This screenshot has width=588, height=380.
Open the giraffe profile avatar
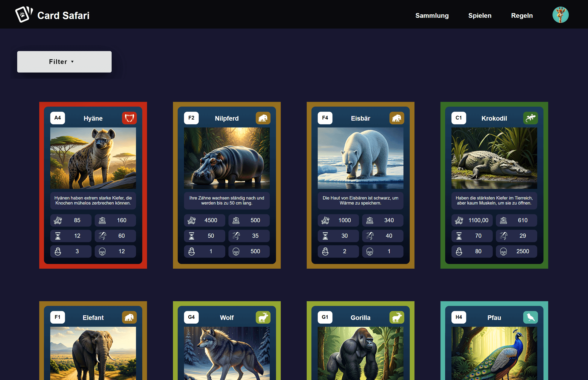(560, 15)
